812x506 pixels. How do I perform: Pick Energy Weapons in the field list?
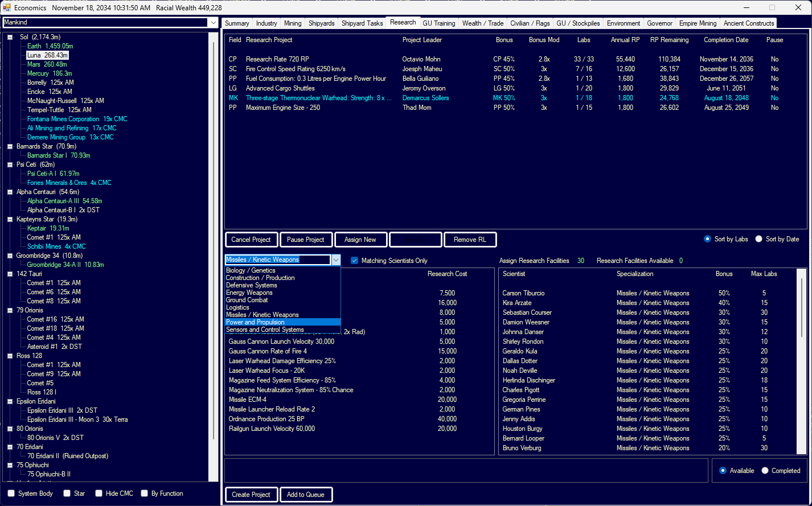point(249,293)
